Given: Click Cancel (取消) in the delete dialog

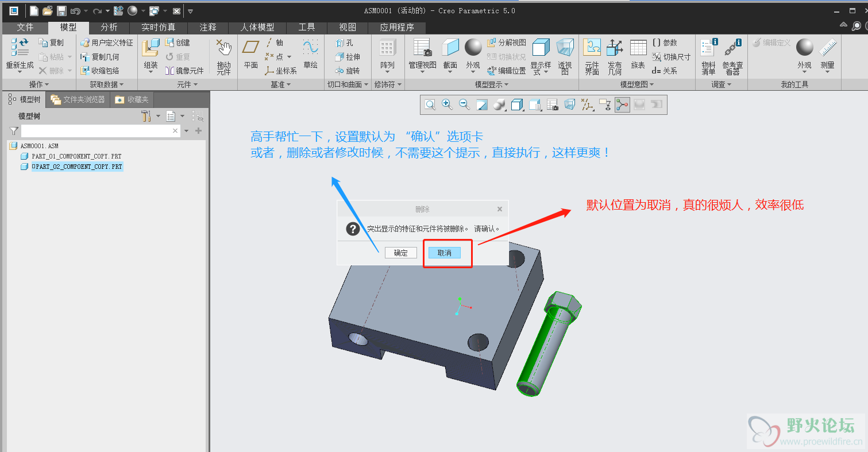Looking at the screenshot, I should (x=445, y=253).
